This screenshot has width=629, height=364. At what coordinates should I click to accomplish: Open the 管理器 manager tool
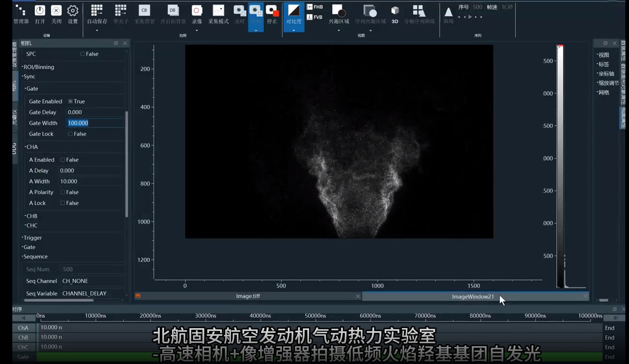click(21, 14)
